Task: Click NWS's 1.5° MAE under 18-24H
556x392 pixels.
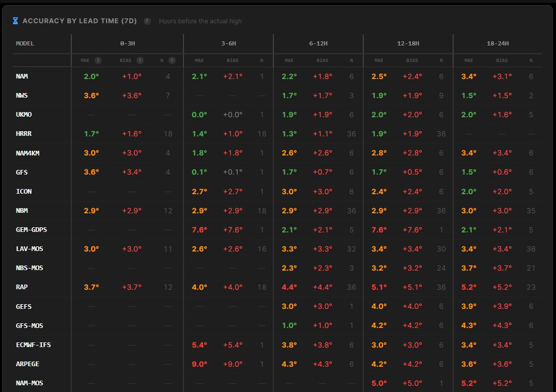Action: tap(469, 96)
